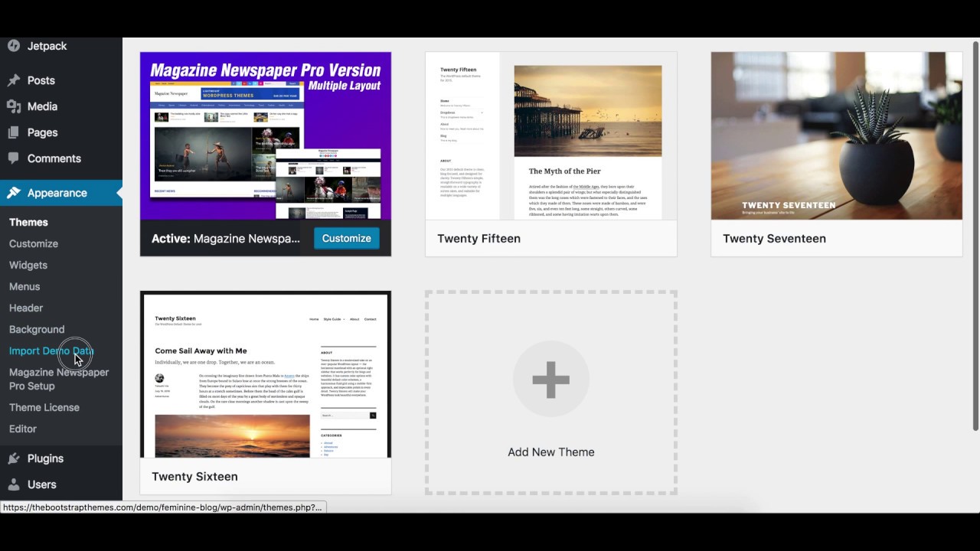
Task: Click the Twenty Fifteen theme name
Action: pos(479,239)
